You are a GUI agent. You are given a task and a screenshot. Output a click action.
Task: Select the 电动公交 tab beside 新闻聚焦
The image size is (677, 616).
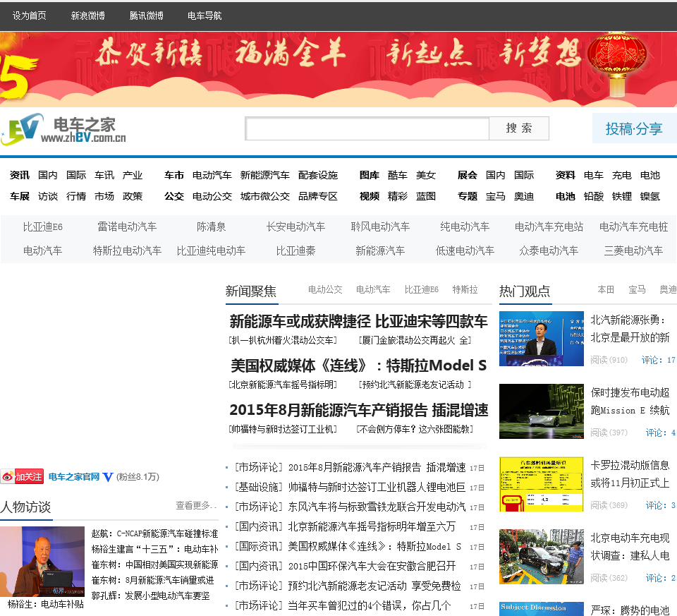click(x=325, y=289)
